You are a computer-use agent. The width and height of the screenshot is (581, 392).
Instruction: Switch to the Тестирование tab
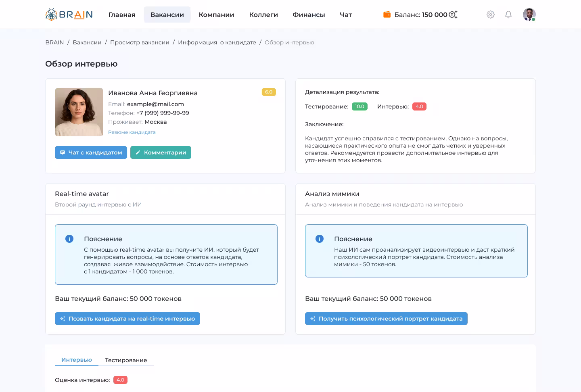tap(126, 360)
